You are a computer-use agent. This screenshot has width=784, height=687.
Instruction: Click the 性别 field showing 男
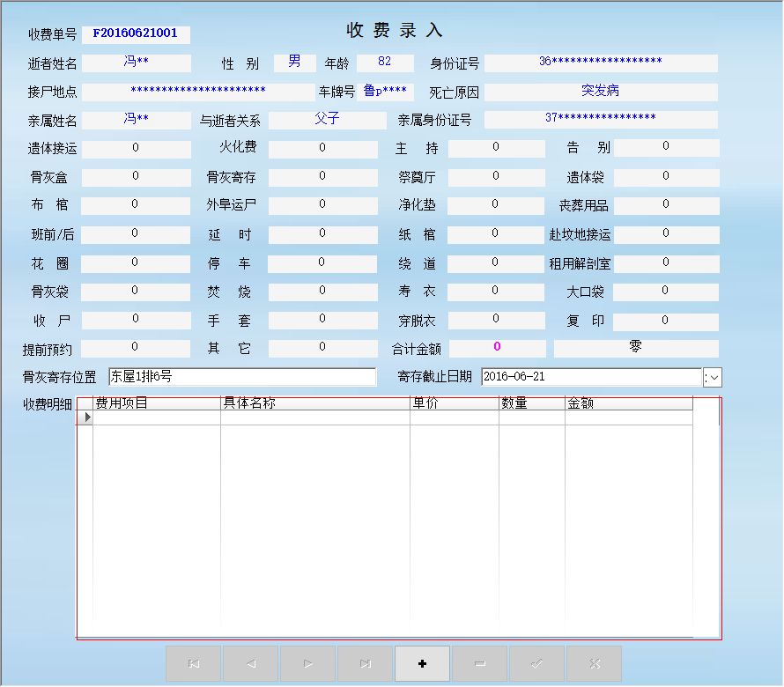(294, 63)
